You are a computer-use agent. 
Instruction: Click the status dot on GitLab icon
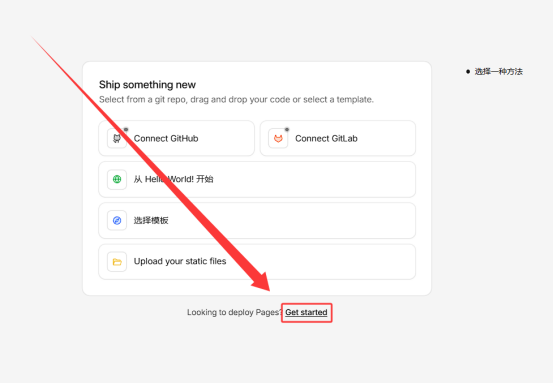(x=287, y=129)
